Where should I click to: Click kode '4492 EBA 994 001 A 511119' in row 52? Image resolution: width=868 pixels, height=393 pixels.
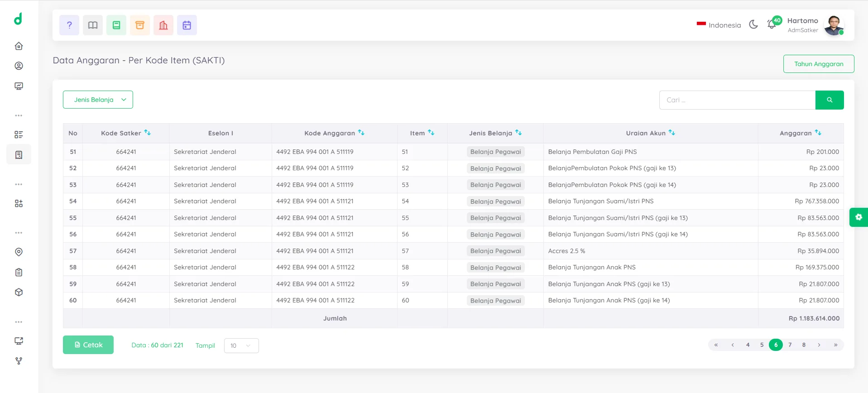(x=315, y=168)
